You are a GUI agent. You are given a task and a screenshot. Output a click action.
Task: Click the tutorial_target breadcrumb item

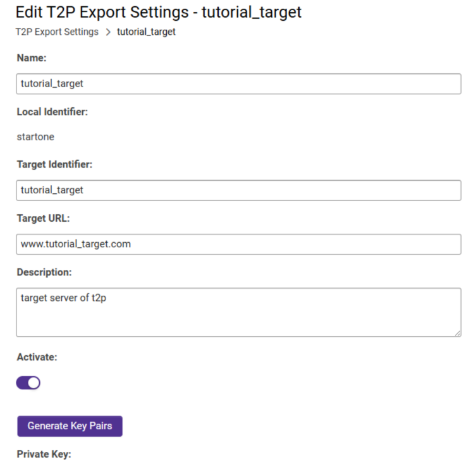(146, 32)
